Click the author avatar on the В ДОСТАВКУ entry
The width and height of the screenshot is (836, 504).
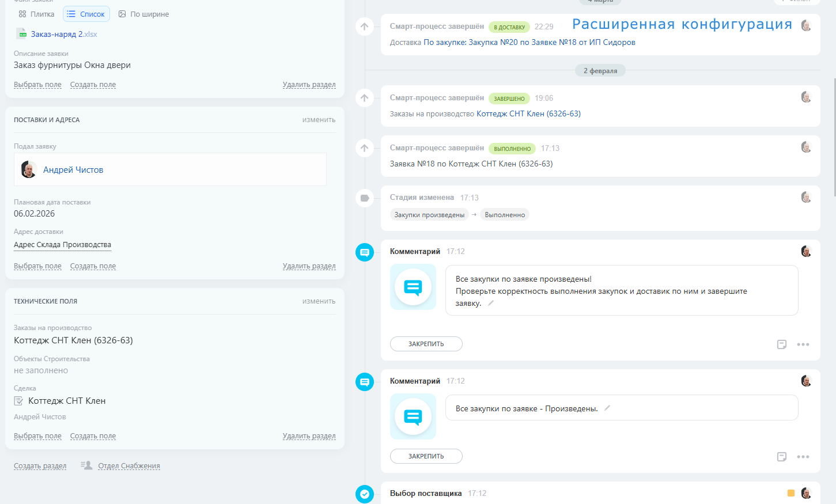[x=806, y=25]
